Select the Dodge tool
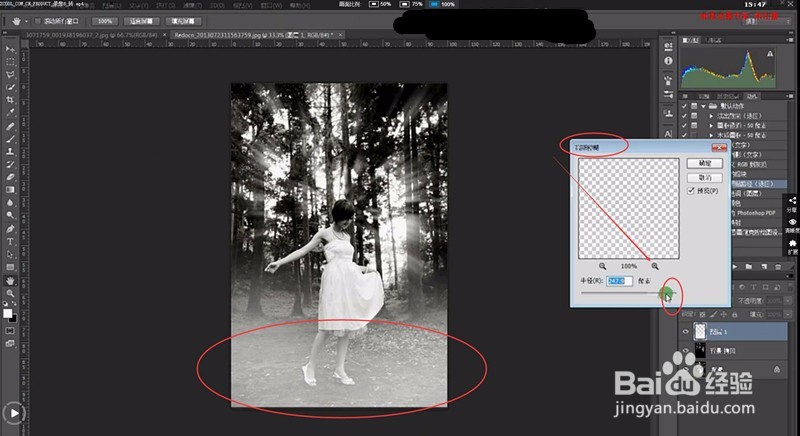This screenshot has width=800, height=436. click(10, 215)
